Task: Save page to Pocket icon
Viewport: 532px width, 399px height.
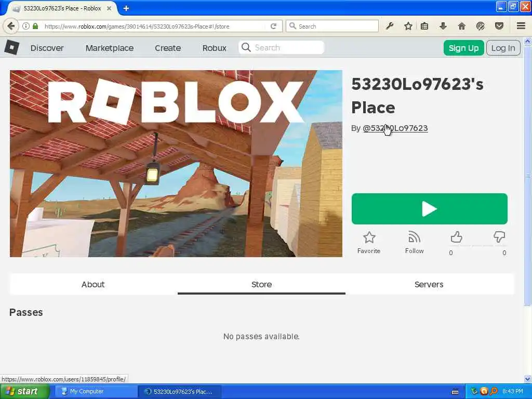Action: click(x=499, y=26)
